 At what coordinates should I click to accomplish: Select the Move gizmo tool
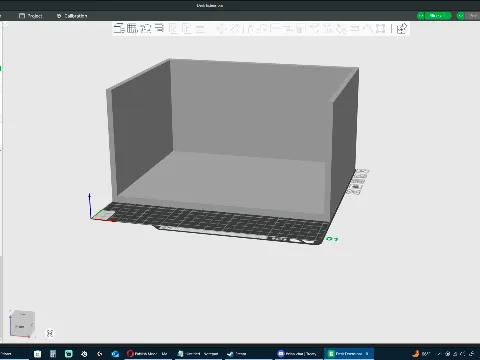point(221,29)
